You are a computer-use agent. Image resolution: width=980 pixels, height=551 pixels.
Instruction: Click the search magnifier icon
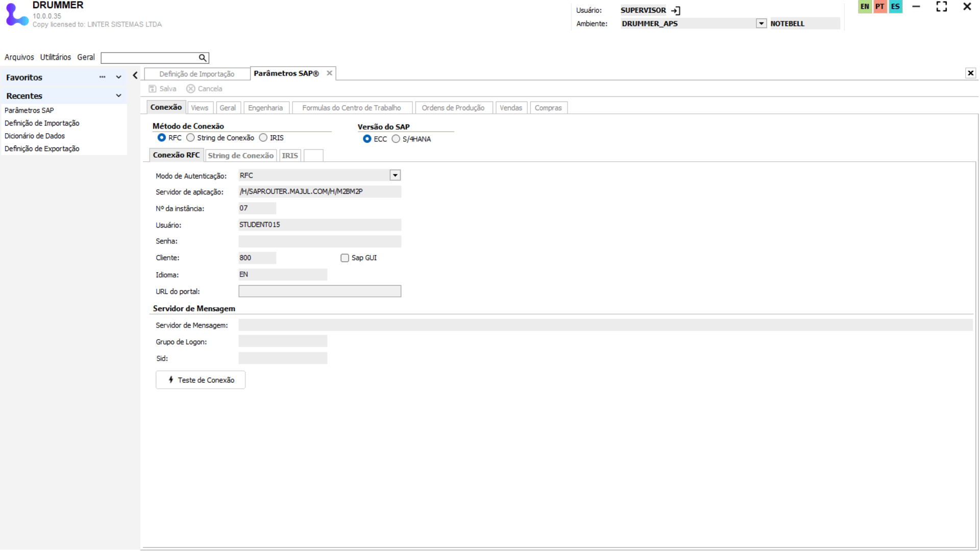coord(203,58)
